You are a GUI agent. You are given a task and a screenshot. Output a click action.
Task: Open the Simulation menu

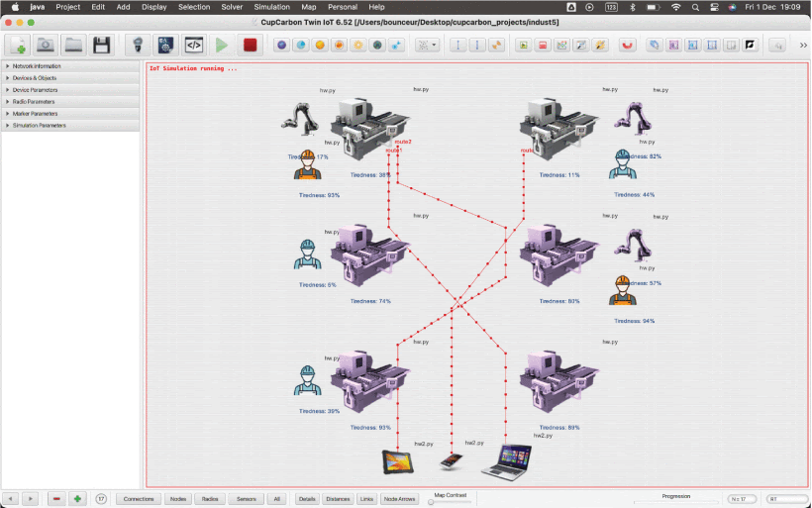point(271,7)
